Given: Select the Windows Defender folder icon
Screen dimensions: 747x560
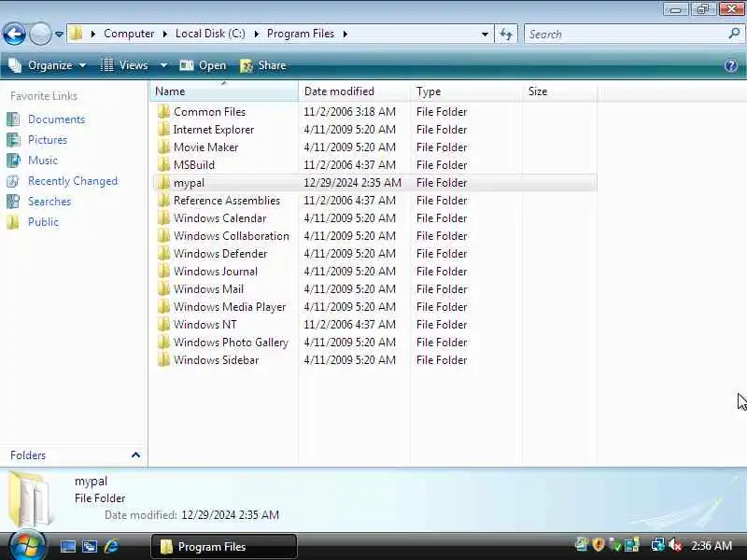Looking at the screenshot, I should (163, 254).
